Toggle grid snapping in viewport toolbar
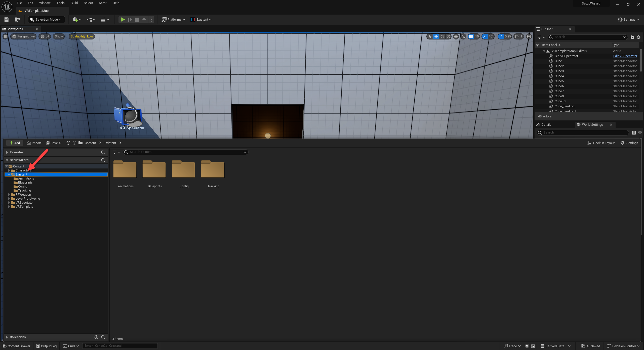 tap(471, 36)
